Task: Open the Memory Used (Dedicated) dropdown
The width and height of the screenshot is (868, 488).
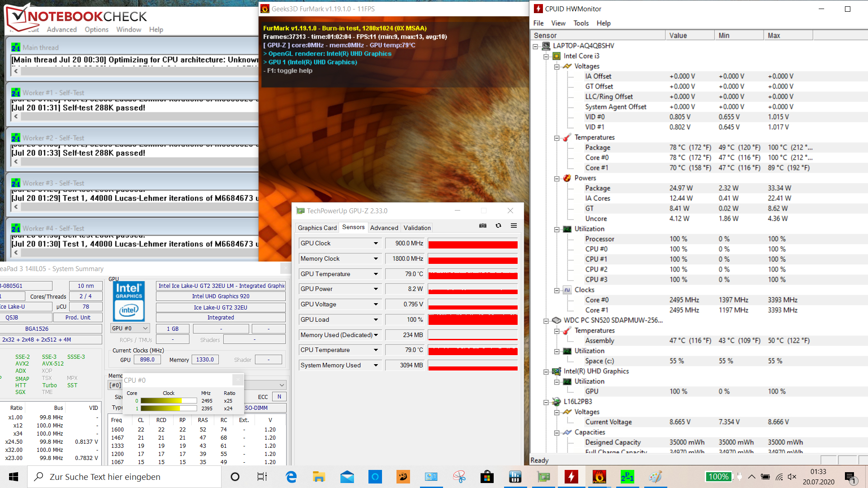Action: (x=375, y=335)
